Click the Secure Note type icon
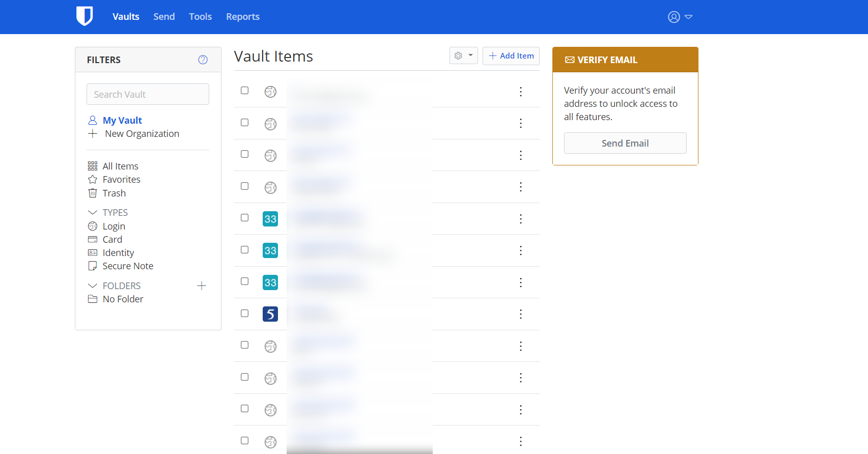The width and height of the screenshot is (868, 454). (x=93, y=266)
